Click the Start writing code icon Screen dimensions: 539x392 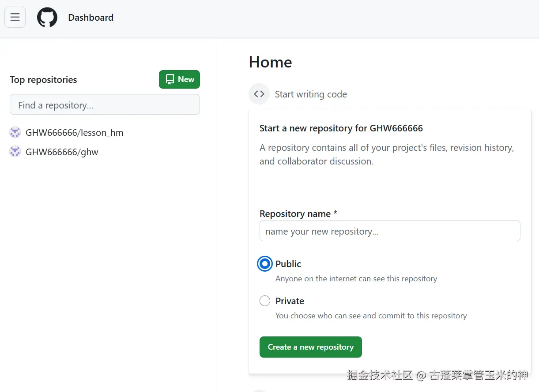tap(259, 94)
